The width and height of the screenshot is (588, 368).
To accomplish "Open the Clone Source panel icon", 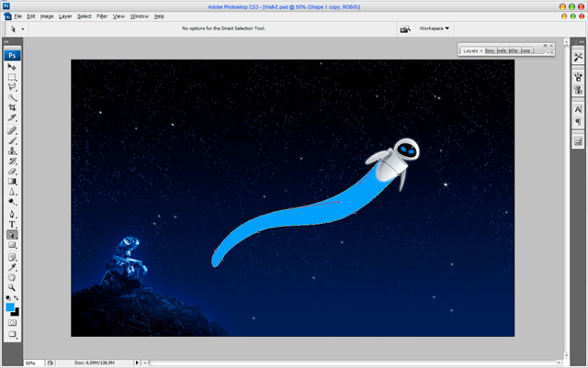I will coord(578,90).
